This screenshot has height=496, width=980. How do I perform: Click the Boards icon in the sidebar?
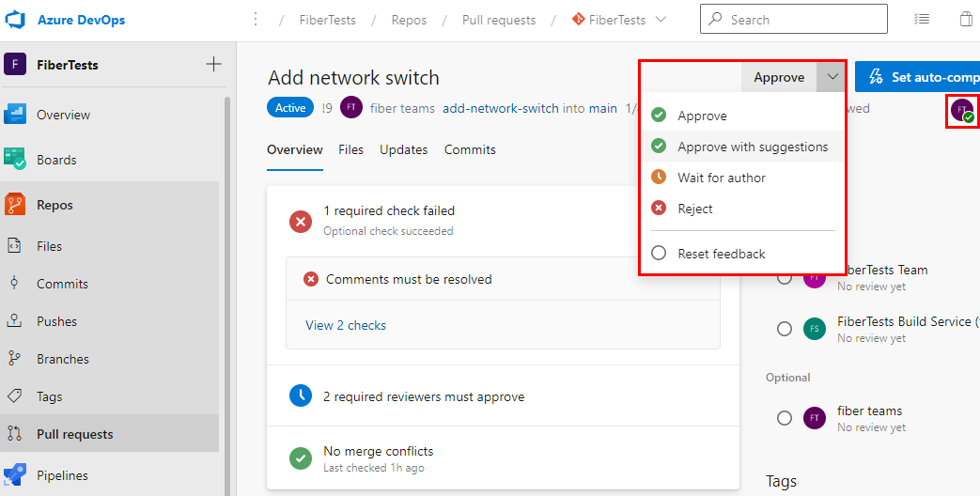pos(14,160)
